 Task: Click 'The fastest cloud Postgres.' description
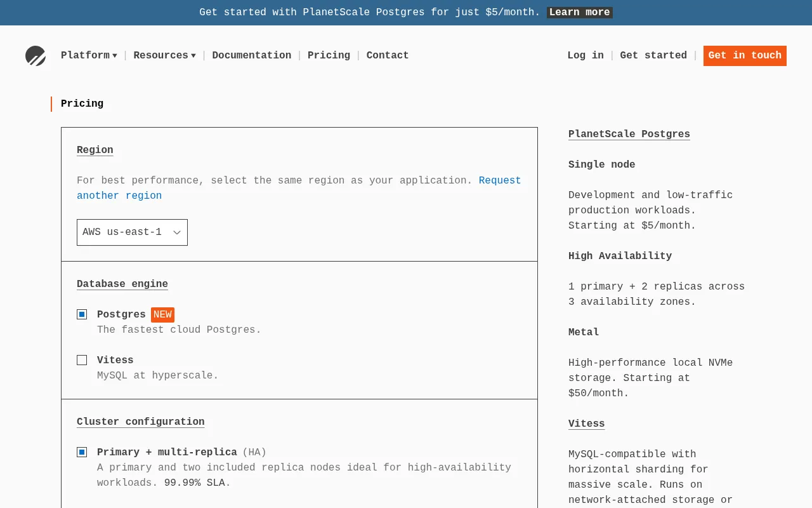coord(180,330)
